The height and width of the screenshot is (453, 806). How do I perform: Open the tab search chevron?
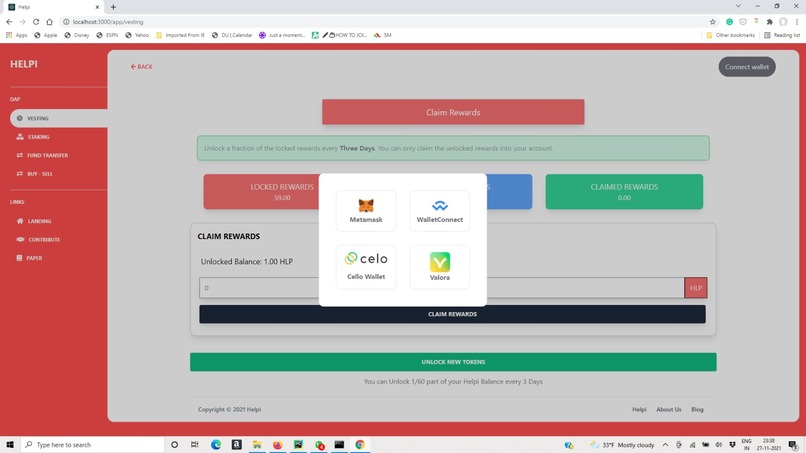point(738,6)
